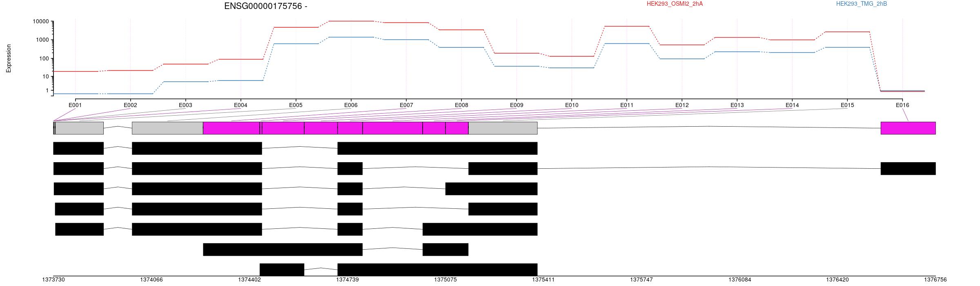Select the HEK293_OSMI2_2hA legend label
This screenshot has width=980, height=286.
click(x=675, y=4)
